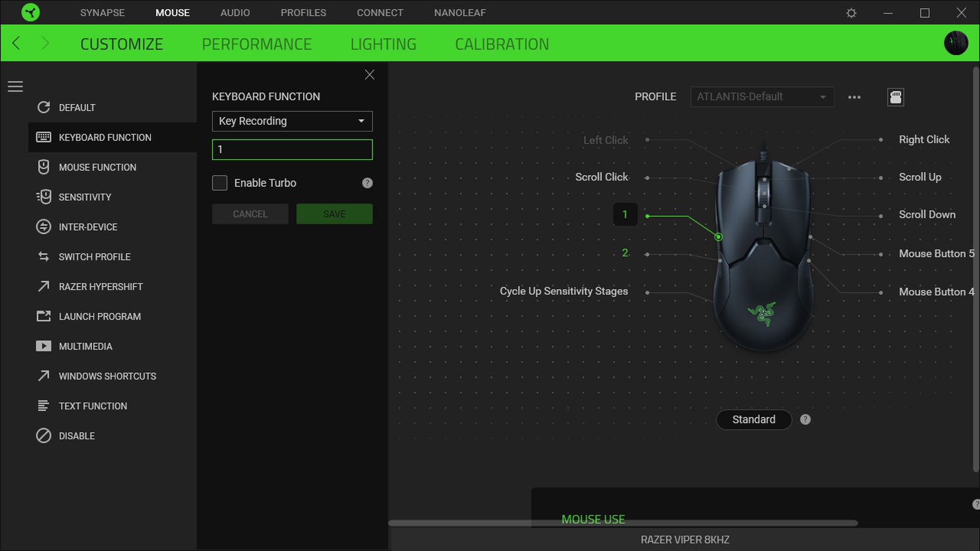The image size is (980, 551).
Task: Click the Cancel button
Action: click(250, 214)
